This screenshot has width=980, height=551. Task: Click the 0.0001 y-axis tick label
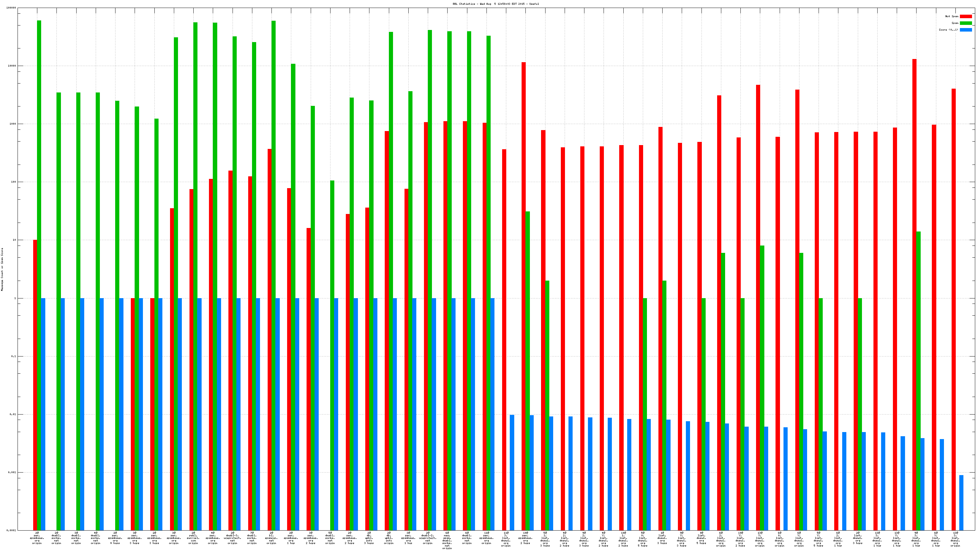click(x=11, y=531)
